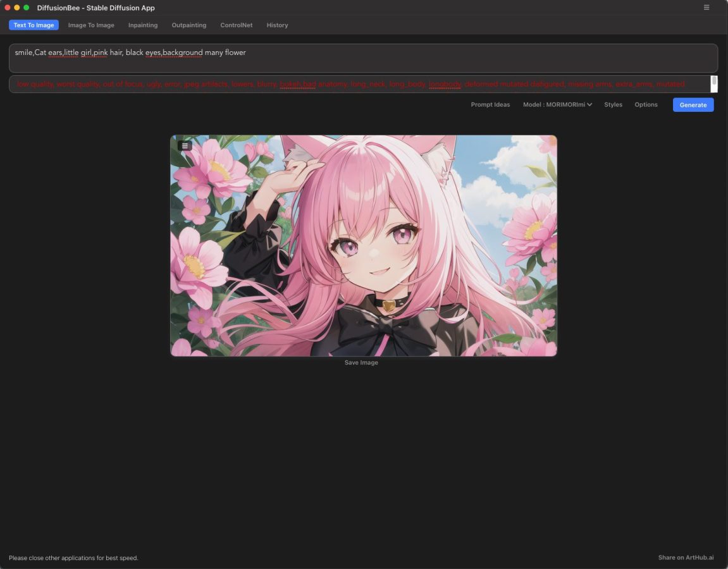Maximize the DiffusionBee window

coord(27,8)
